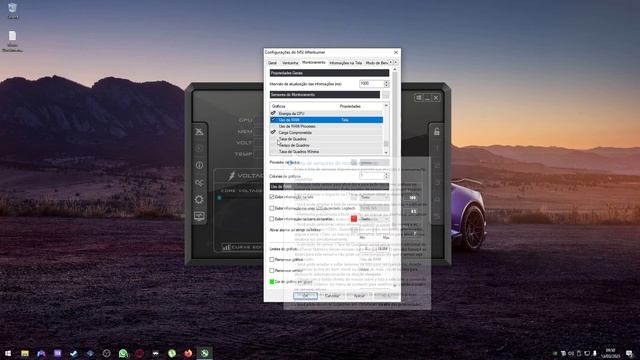Click the active Afterburner taskbar icon
The width and height of the screenshot is (640, 360).
(204, 353)
